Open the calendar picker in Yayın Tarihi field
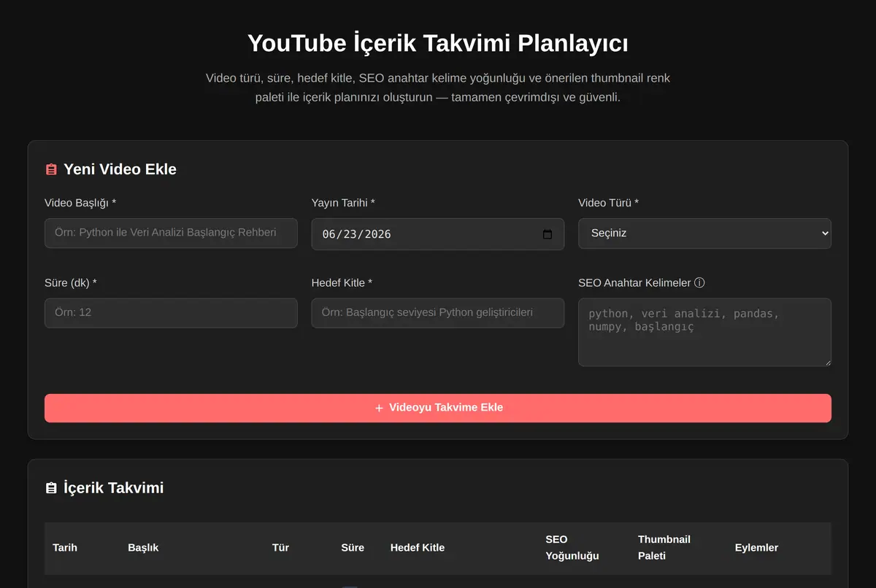Viewport: 876px width, 588px height. pos(547,234)
